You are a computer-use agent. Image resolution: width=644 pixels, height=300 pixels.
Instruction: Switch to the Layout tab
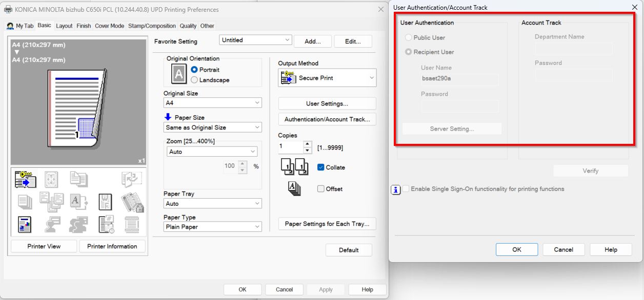[x=64, y=26]
